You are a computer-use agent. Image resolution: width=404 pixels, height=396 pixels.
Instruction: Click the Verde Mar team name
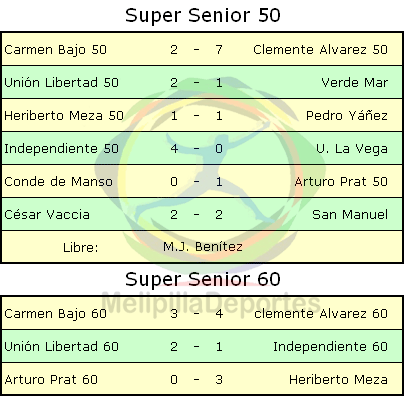[x=355, y=83]
